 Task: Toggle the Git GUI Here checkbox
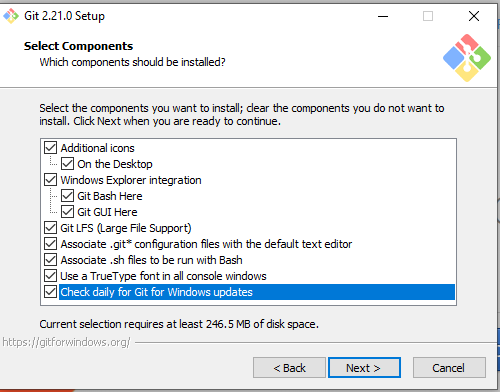pos(67,211)
